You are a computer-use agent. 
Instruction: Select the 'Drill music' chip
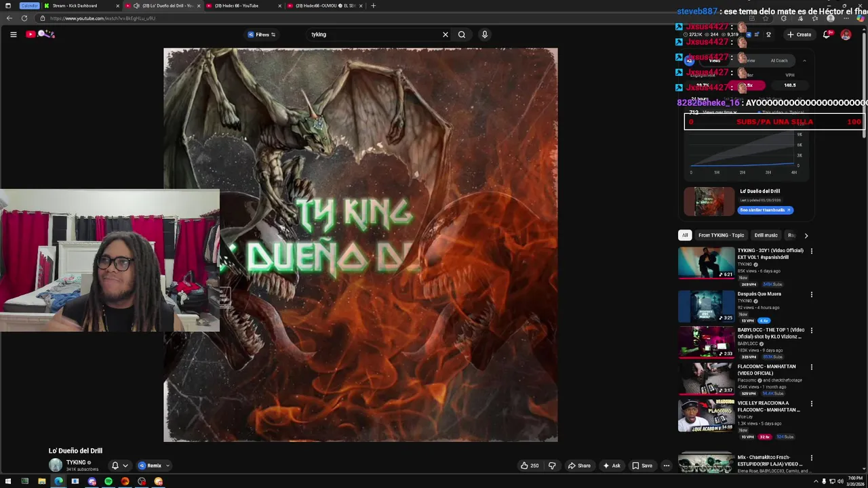[x=766, y=235]
